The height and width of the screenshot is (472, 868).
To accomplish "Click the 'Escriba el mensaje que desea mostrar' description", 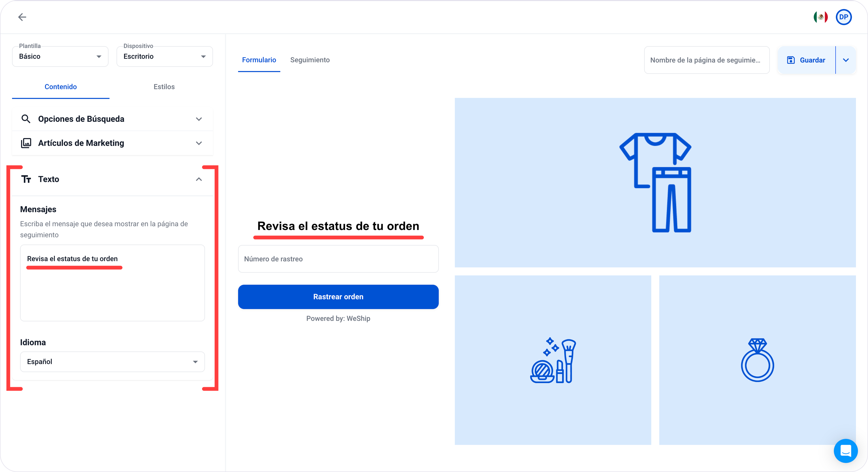I will click(x=104, y=229).
